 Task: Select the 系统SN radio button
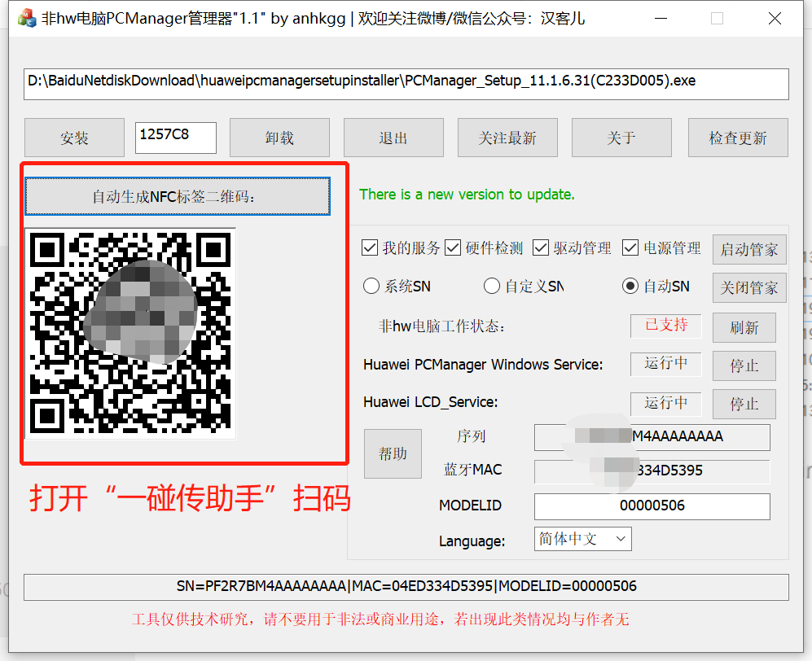point(371,286)
